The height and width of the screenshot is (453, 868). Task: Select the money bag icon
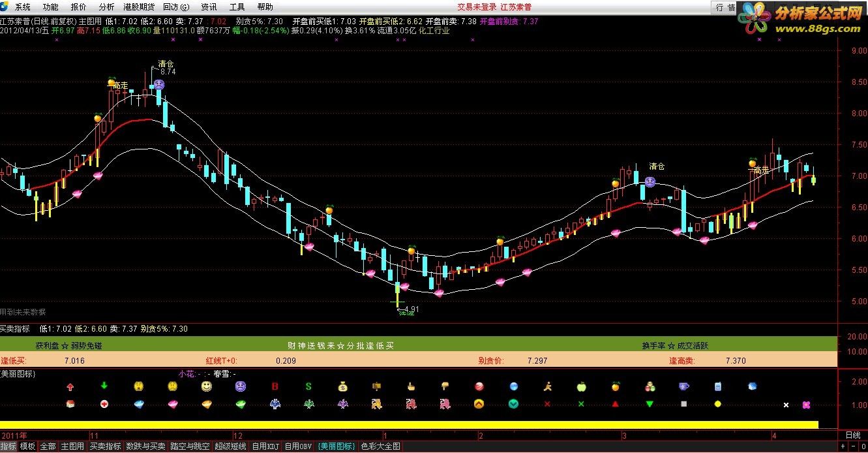click(343, 386)
